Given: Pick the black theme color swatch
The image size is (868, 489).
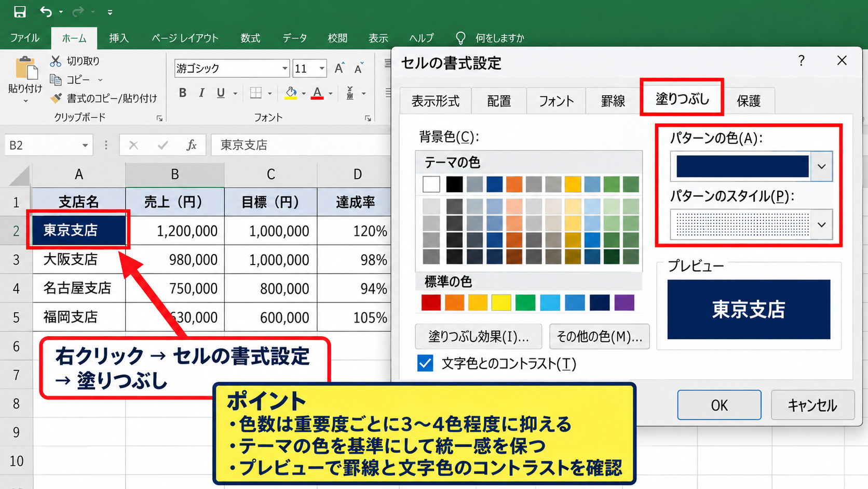Looking at the screenshot, I should (x=454, y=184).
